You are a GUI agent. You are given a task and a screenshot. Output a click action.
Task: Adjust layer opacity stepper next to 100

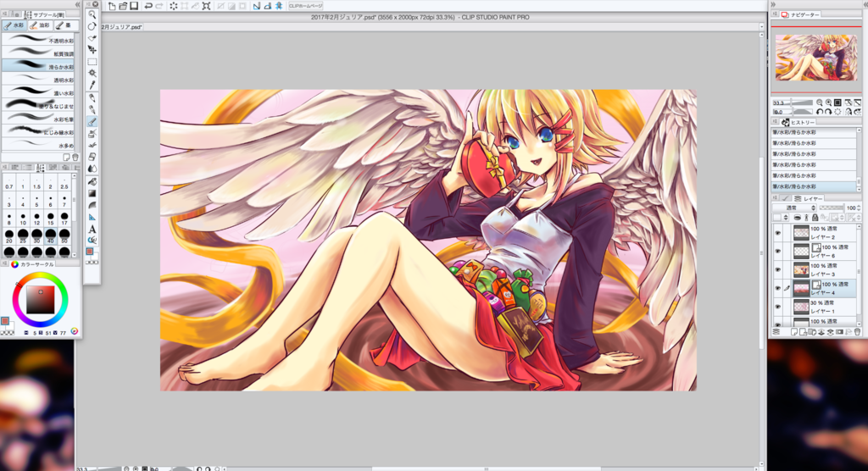pyautogui.click(x=859, y=208)
